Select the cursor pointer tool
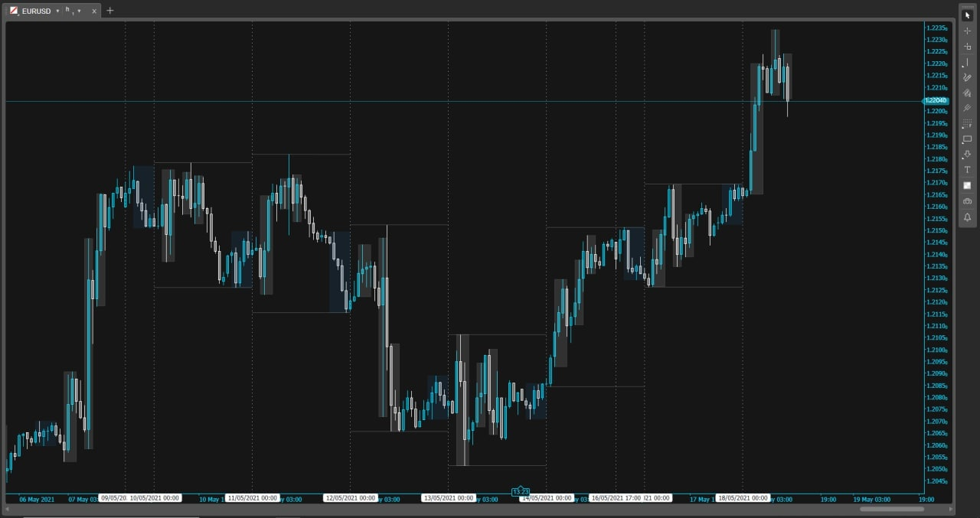This screenshot has height=518, width=980. [x=967, y=15]
